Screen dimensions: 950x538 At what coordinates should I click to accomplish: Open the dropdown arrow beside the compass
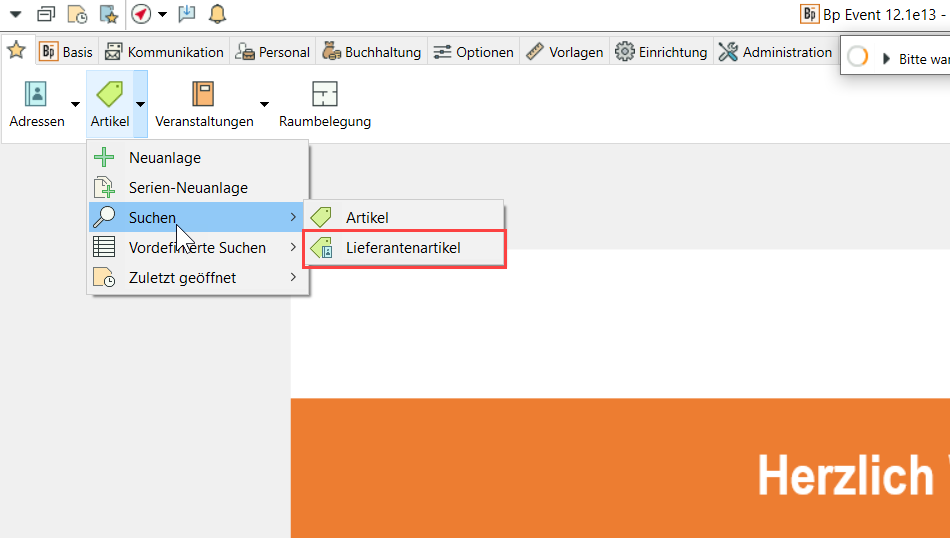point(162,14)
